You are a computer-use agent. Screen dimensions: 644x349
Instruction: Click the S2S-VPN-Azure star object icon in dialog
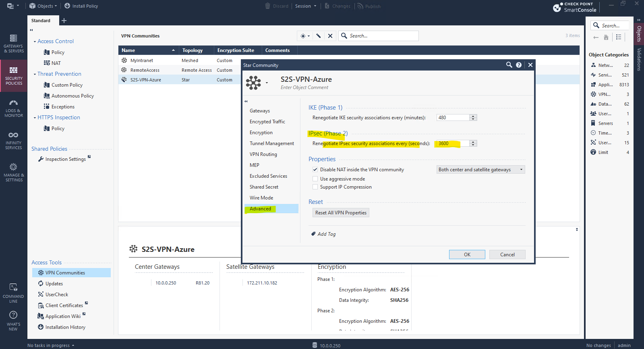(x=253, y=83)
